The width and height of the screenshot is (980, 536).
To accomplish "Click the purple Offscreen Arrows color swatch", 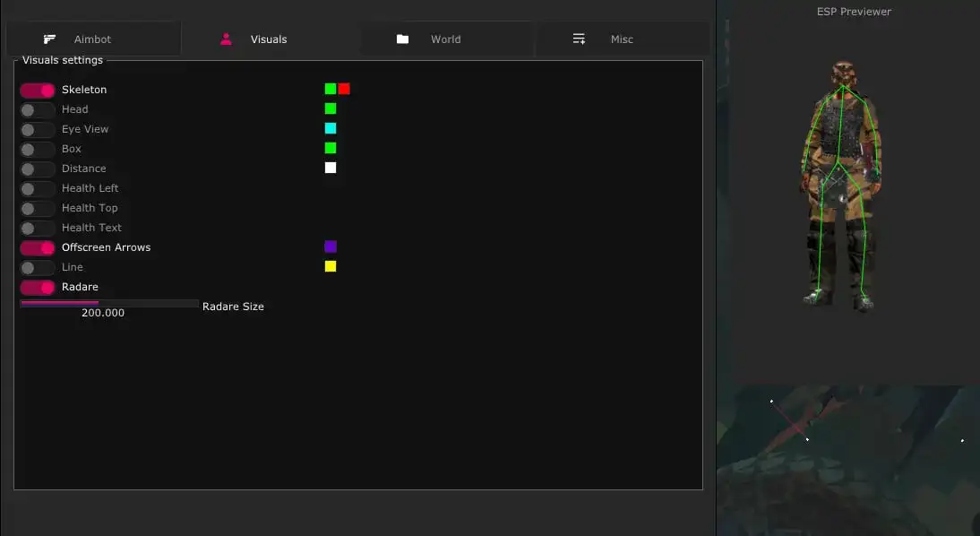I will tap(330, 246).
